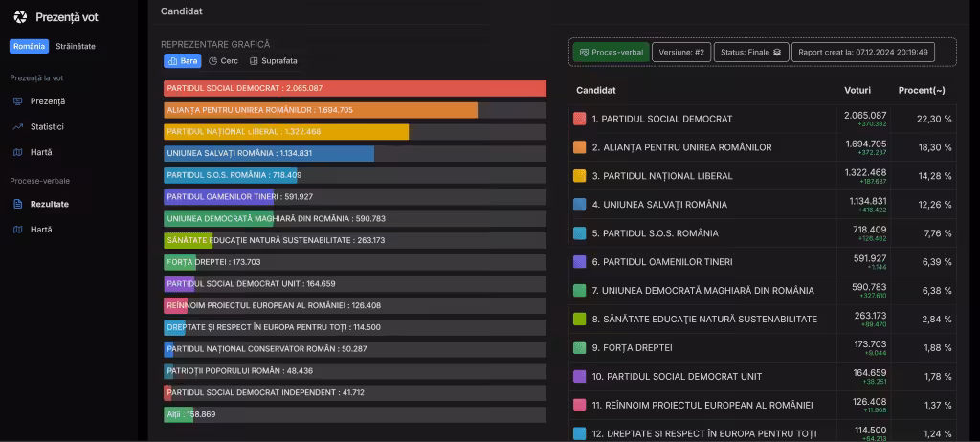Click the pie chart icon for Cerc
Screen dimensions: 980x442
tap(212, 61)
